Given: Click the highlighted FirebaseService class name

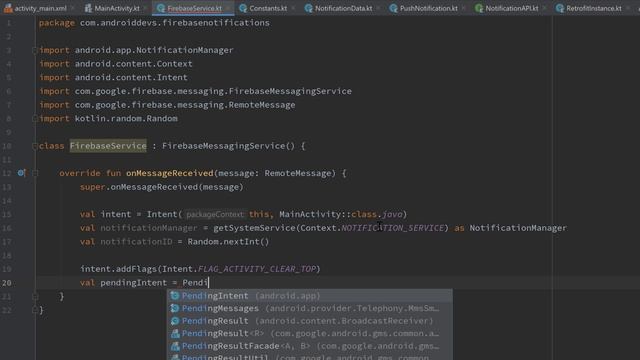Looking at the screenshot, I should pyautogui.click(x=108, y=146).
